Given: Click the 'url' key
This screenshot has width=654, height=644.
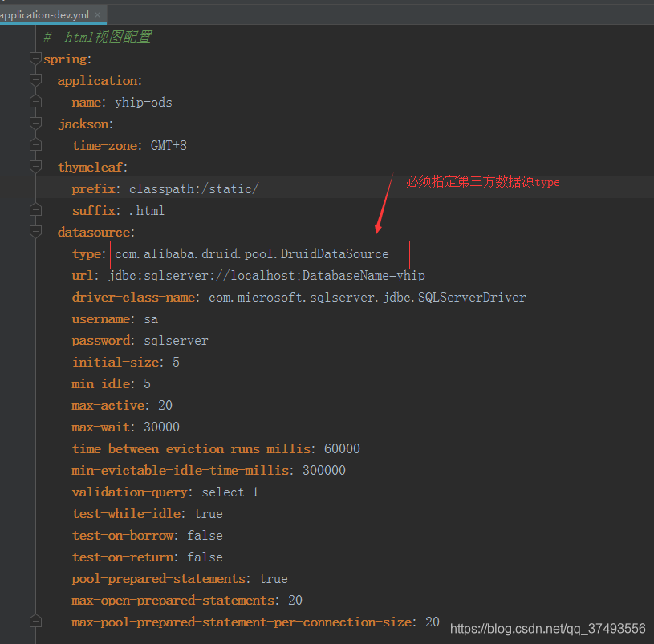Looking at the screenshot, I should tap(83, 276).
